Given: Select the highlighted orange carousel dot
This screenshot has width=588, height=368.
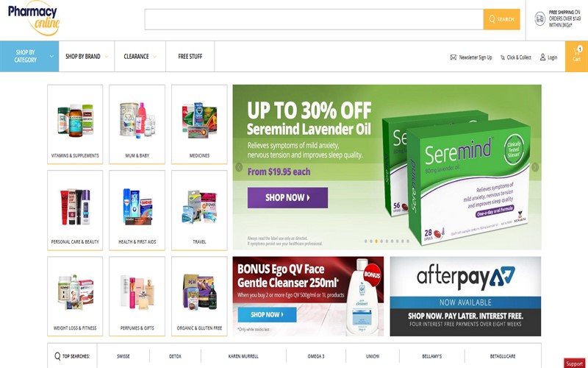Looking at the screenshot, I should coord(376,241).
